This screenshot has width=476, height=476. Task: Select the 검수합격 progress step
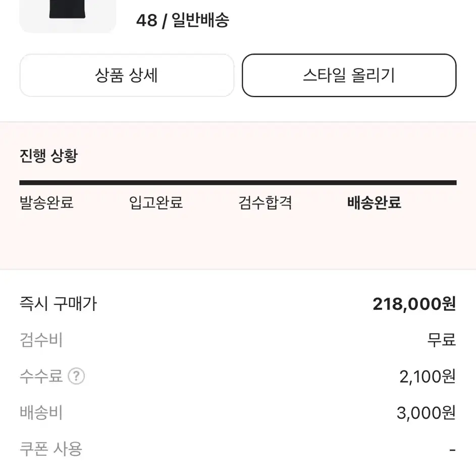(265, 202)
